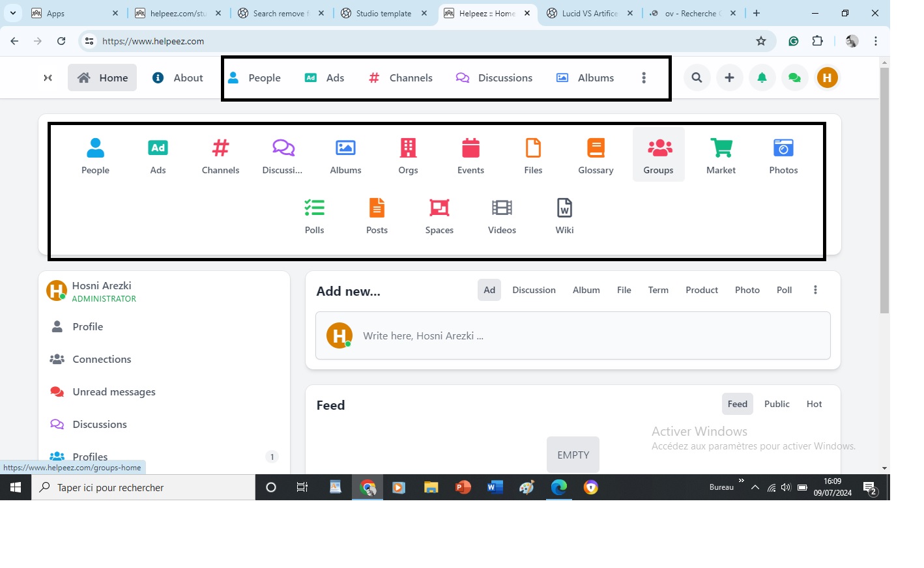Expand more options in Add new panel
The image size is (924, 568).
(815, 290)
